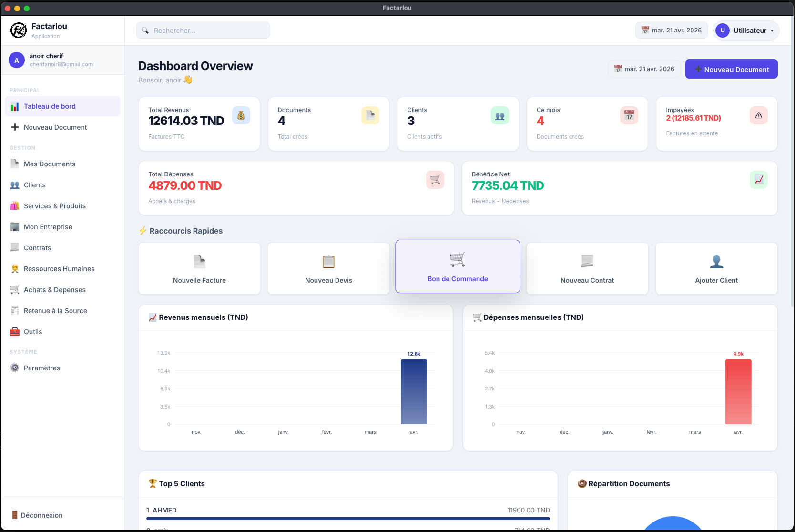Click the Clients icon in the sidebar
The height and width of the screenshot is (532, 795).
click(14, 185)
